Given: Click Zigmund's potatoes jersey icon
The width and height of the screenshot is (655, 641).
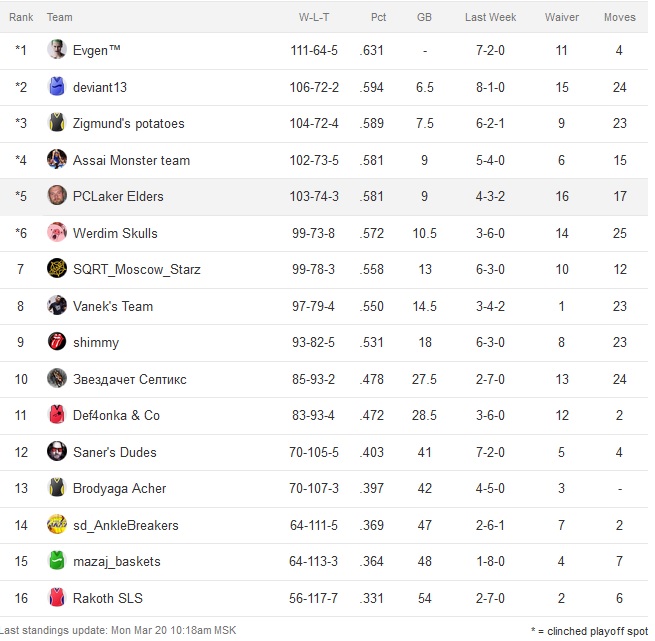Looking at the screenshot, I should click(x=57, y=123).
